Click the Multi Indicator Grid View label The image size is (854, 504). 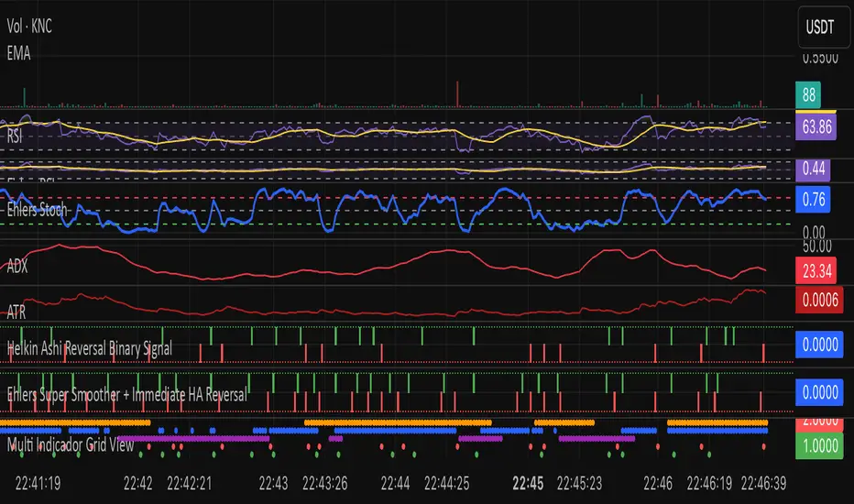(x=70, y=444)
